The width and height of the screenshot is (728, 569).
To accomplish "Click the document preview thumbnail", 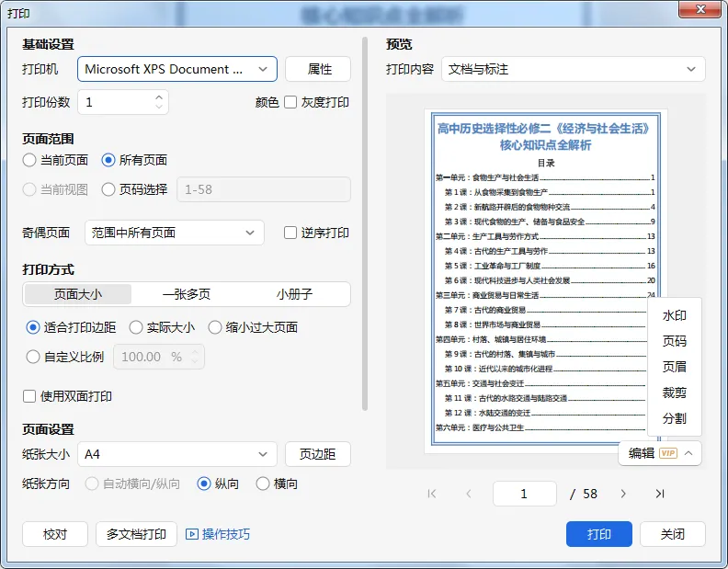I will point(545,281).
